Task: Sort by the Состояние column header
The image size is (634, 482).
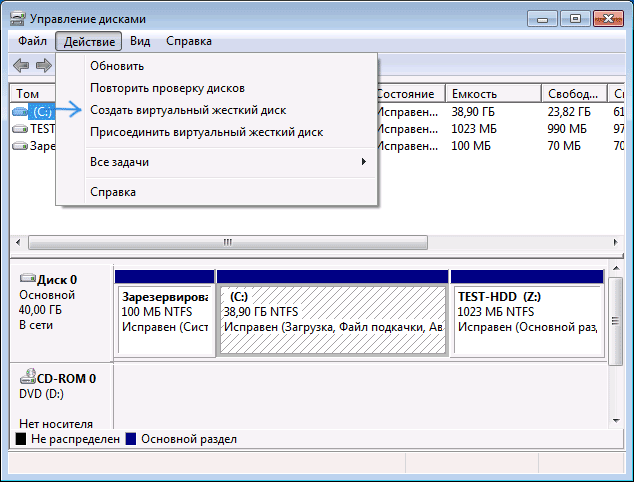Action: pyautogui.click(x=407, y=93)
